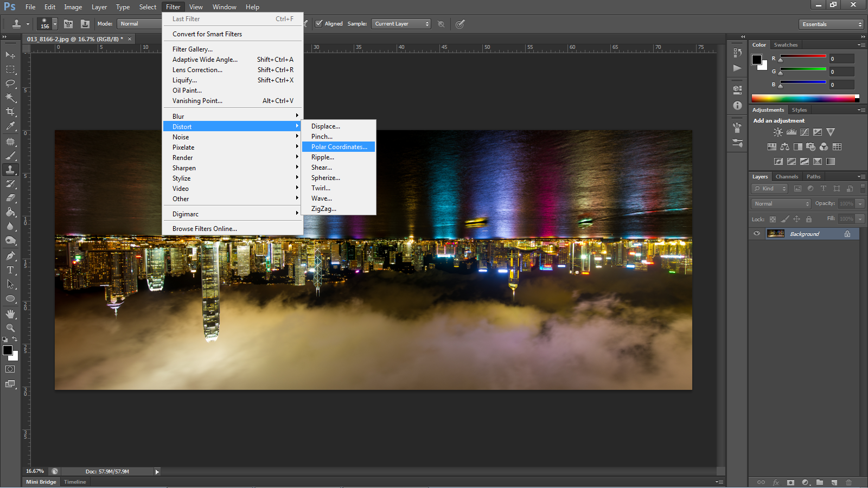
Task: Select the Brush tool
Action: pos(10,156)
